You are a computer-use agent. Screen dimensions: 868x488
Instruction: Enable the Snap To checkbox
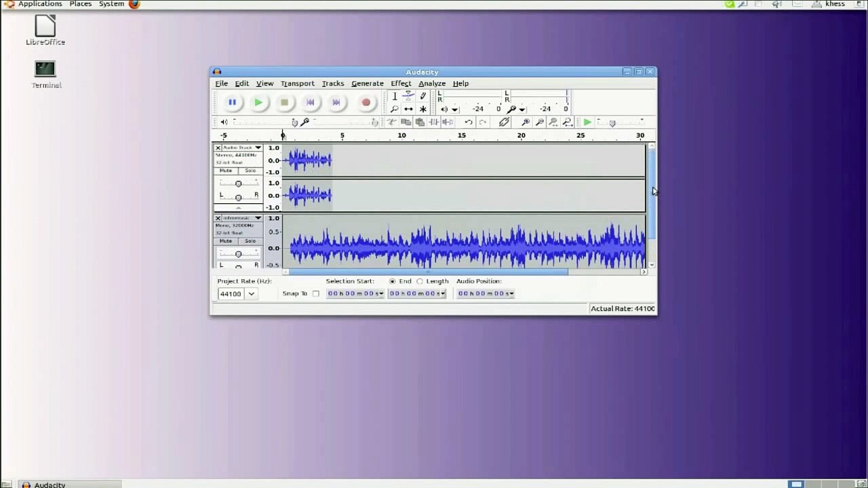[x=315, y=293]
